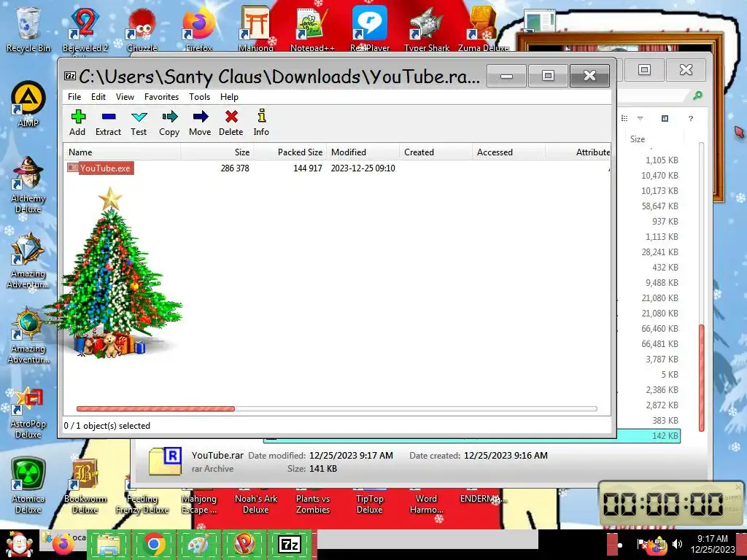
Task: Open the View menu in 7-Zip
Action: point(125,97)
